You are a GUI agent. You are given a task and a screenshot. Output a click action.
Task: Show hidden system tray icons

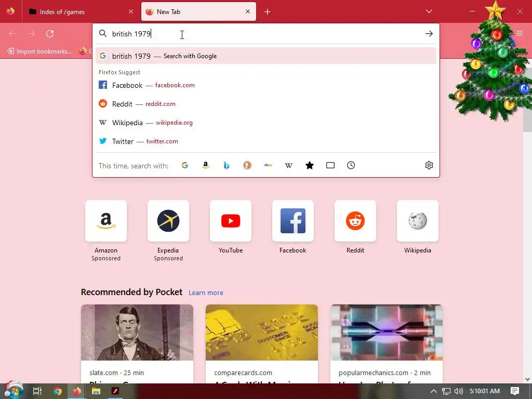tap(433, 391)
